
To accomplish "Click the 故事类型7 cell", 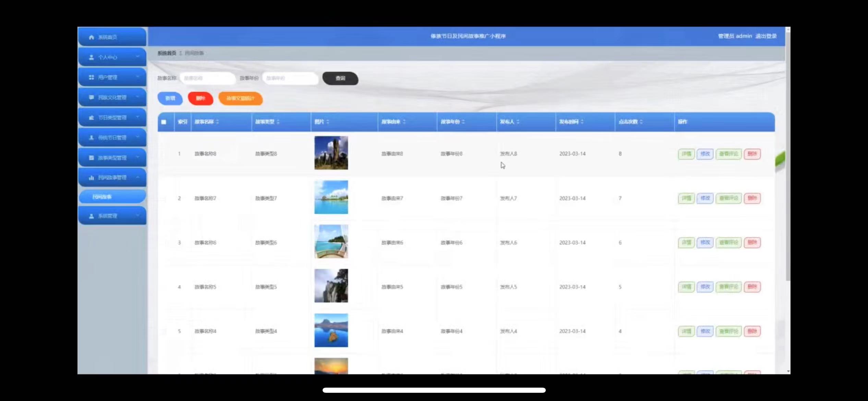I will click(266, 198).
